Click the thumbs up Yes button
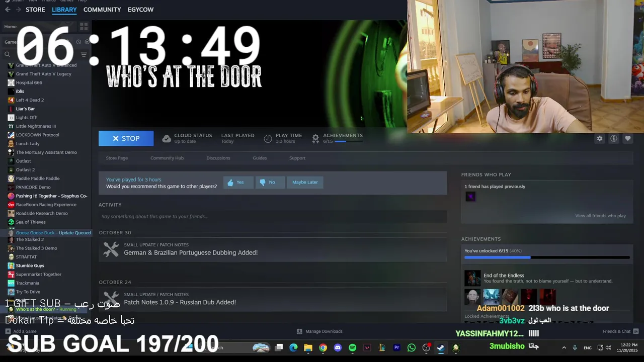This screenshot has width=644, height=362. pos(238,182)
